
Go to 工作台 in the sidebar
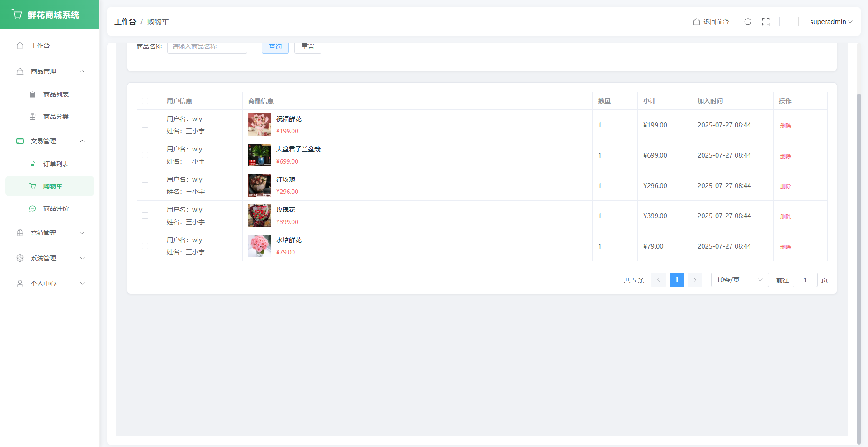pos(40,46)
